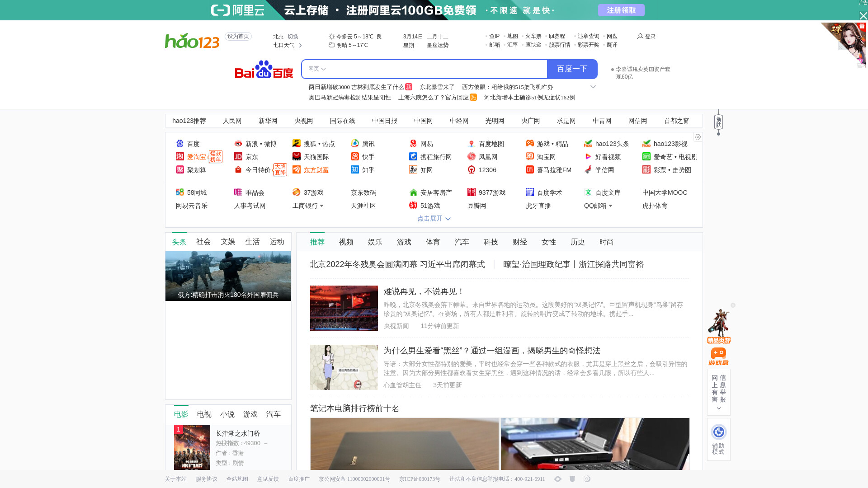
Task: Open the Paralympics closing article thumbnail
Action: pos(344,308)
